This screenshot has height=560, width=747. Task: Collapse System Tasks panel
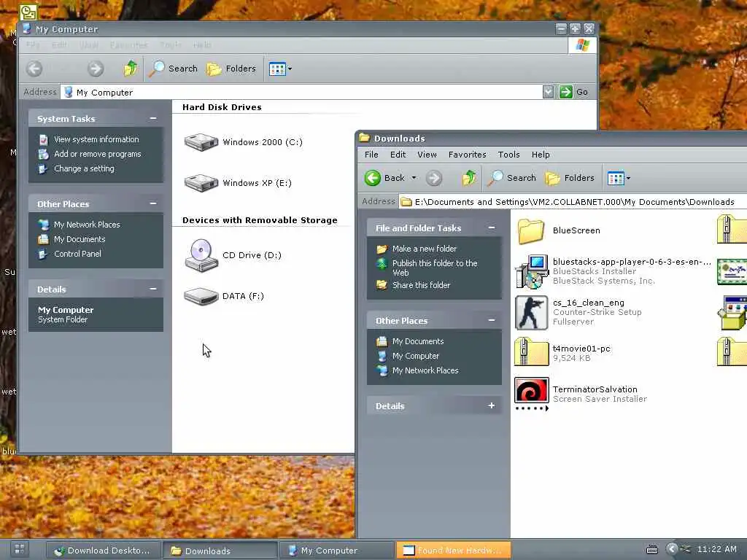(x=153, y=118)
